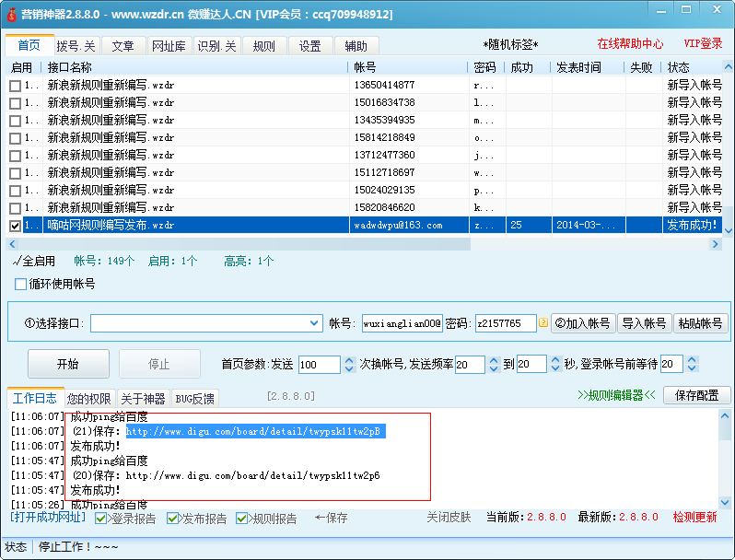Click the red app logo in title bar
The image size is (735, 560).
pos(12,15)
